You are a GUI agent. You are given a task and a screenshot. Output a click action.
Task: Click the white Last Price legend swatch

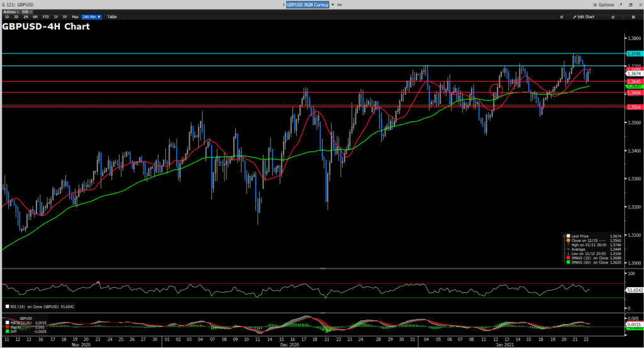[569, 236]
